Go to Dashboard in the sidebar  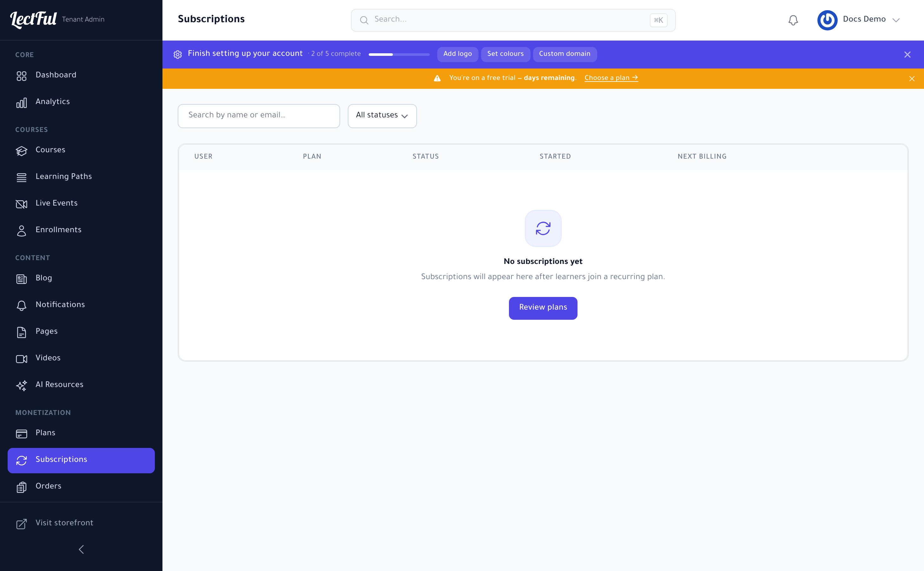(x=81, y=75)
